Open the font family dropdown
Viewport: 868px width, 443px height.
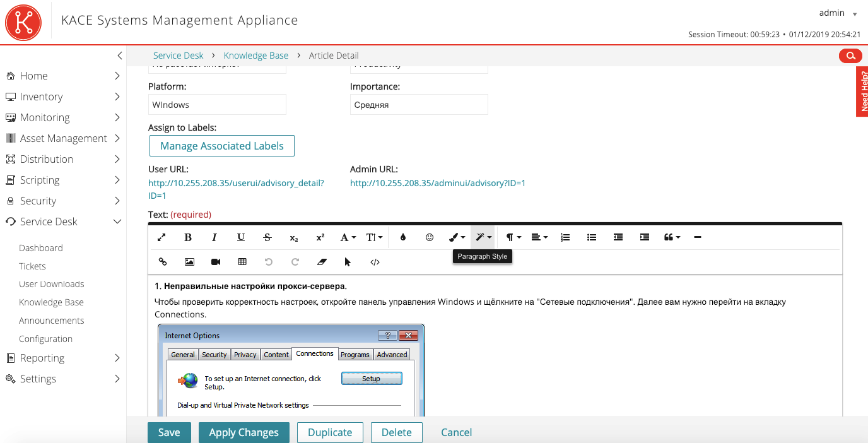pyautogui.click(x=348, y=237)
